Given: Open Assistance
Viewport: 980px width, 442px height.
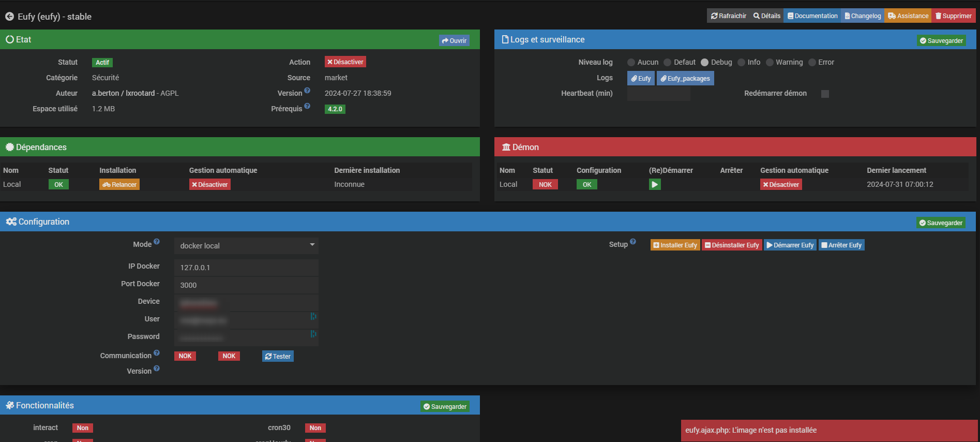Looking at the screenshot, I should (908, 16).
